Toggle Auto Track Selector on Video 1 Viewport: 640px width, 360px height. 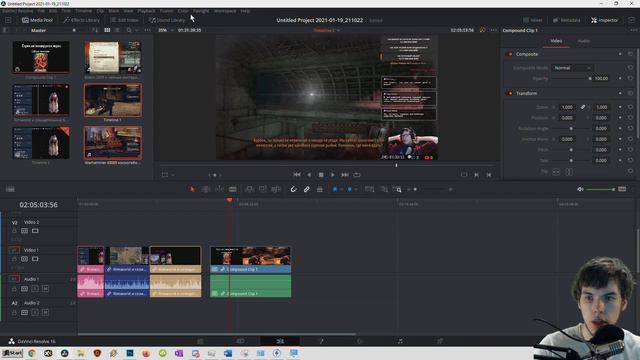pos(24,259)
